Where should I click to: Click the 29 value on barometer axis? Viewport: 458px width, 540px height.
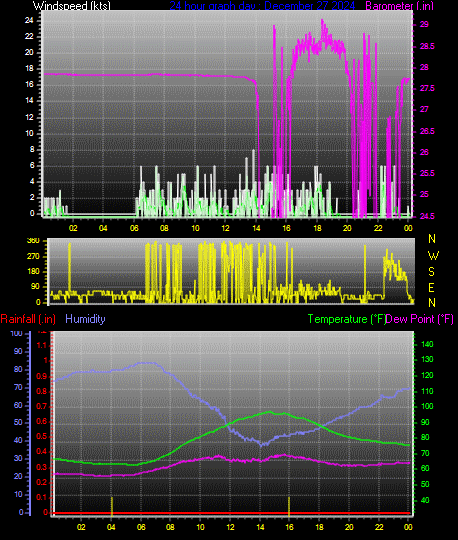click(424, 24)
